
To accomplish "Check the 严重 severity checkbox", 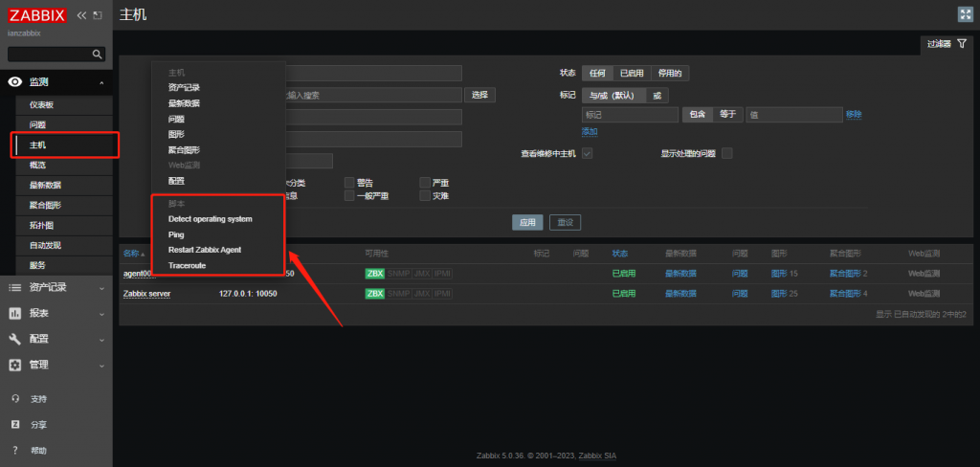I will (425, 183).
